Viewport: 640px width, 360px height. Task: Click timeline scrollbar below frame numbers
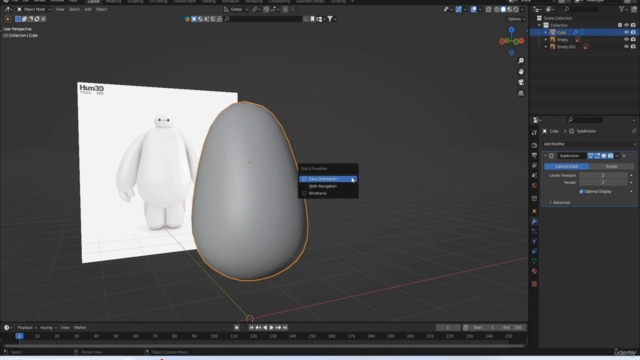point(264,346)
